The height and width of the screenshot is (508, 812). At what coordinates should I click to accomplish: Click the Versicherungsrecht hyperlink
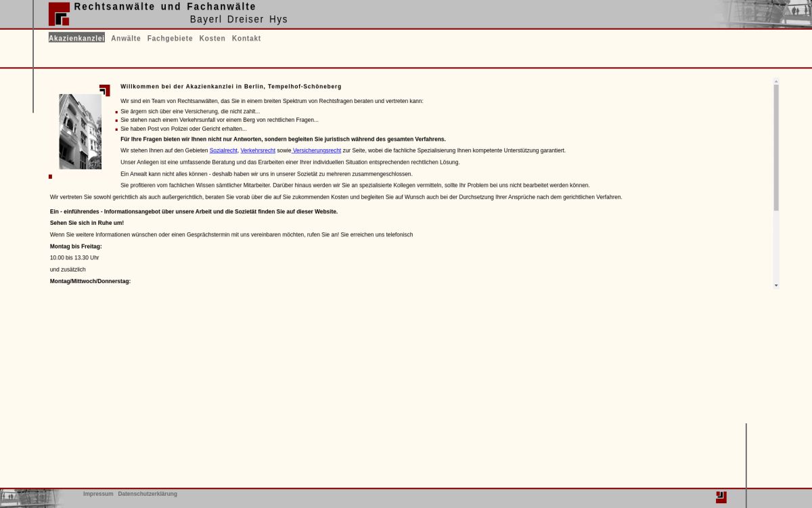(x=317, y=150)
